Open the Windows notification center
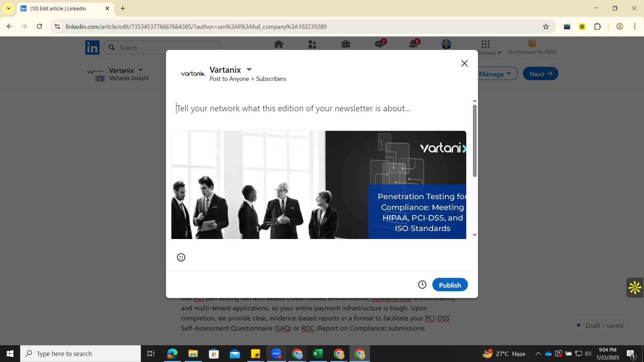Image resolution: width=644 pixels, height=362 pixels. 631,354
